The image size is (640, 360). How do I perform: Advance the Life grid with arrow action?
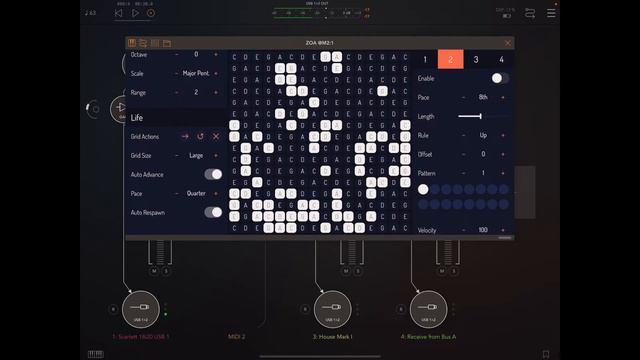pyautogui.click(x=185, y=136)
